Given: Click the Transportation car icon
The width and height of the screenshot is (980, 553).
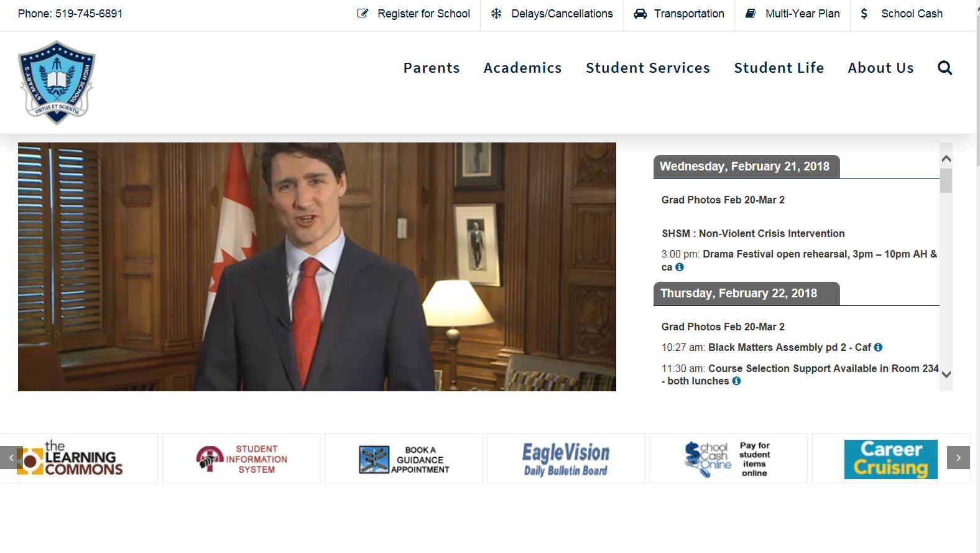Looking at the screenshot, I should pyautogui.click(x=640, y=14).
